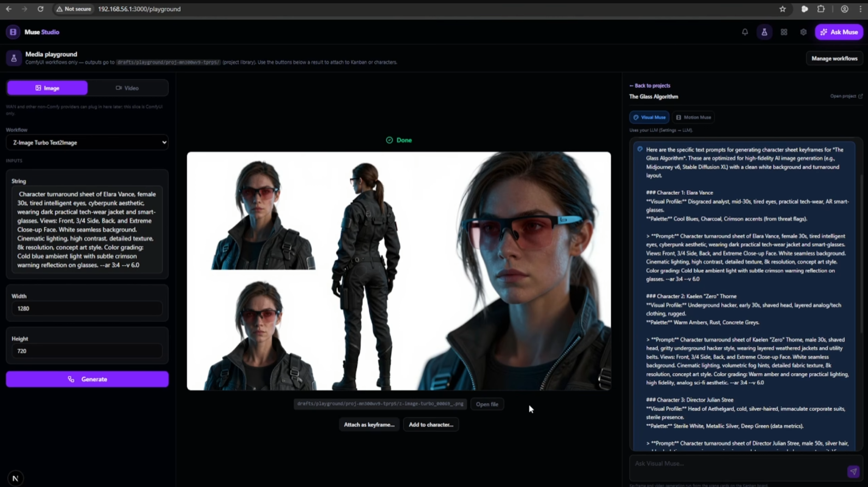The image size is (868, 487).
Task: Open settings gear icon in header
Action: (804, 32)
